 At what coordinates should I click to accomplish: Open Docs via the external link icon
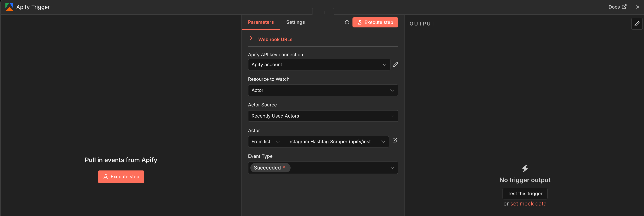pyautogui.click(x=624, y=7)
